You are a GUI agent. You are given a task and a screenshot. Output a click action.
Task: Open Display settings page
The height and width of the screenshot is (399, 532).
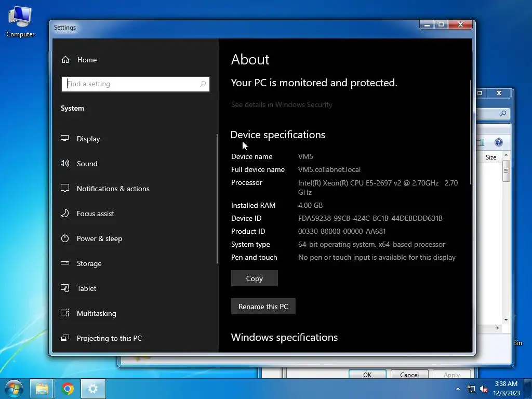point(88,139)
